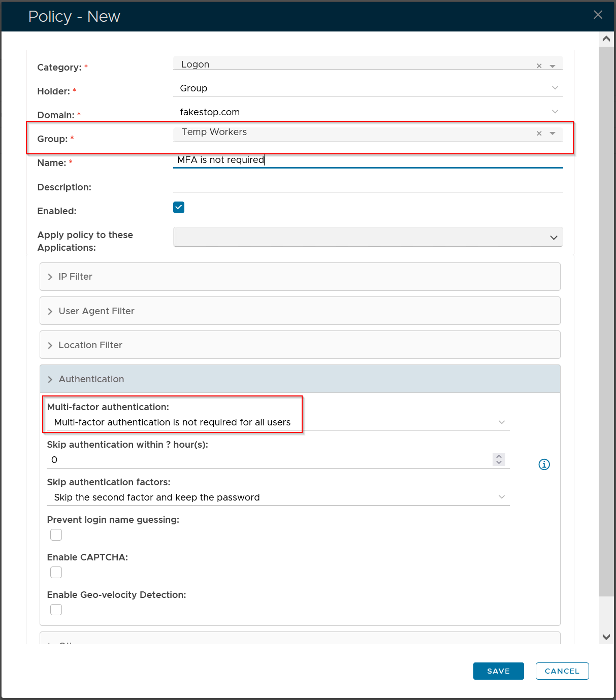The height and width of the screenshot is (700, 616).
Task: Close the Policy - New dialog
Action: 598,15
